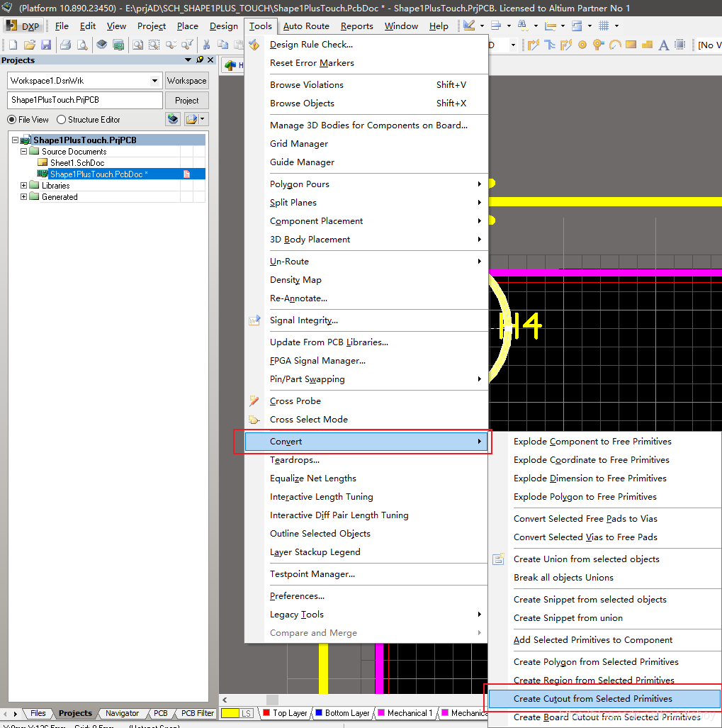Switch to the PCB Filter tab
722x728 pixels.
coord(198,713)
